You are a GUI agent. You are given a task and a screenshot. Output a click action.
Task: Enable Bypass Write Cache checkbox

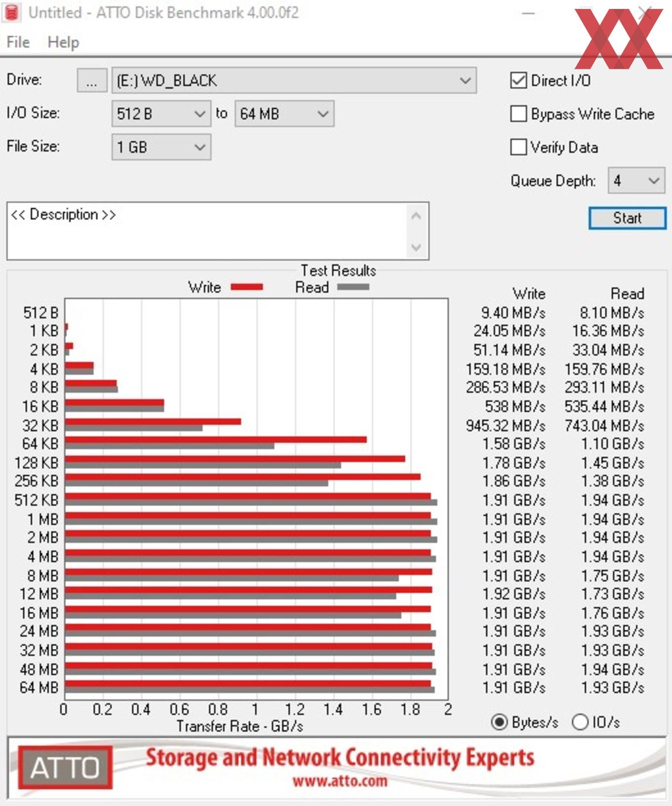pyautogui.click(x=518, y=114)
